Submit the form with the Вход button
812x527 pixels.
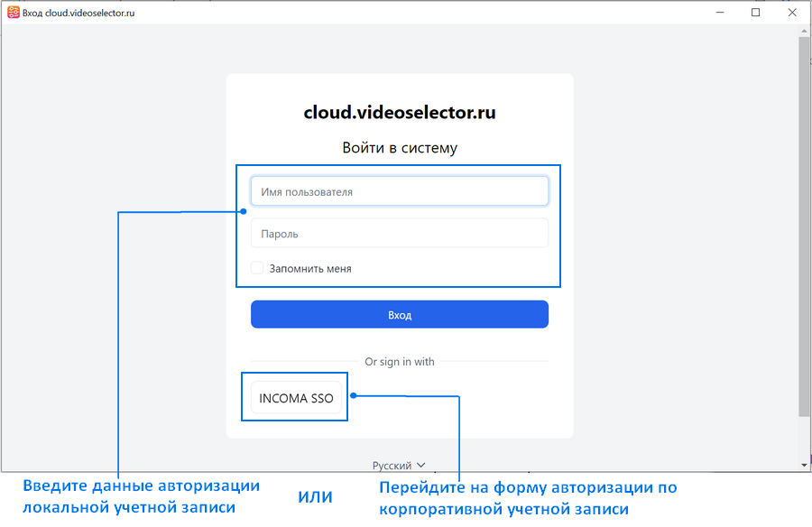pos(400,315)
